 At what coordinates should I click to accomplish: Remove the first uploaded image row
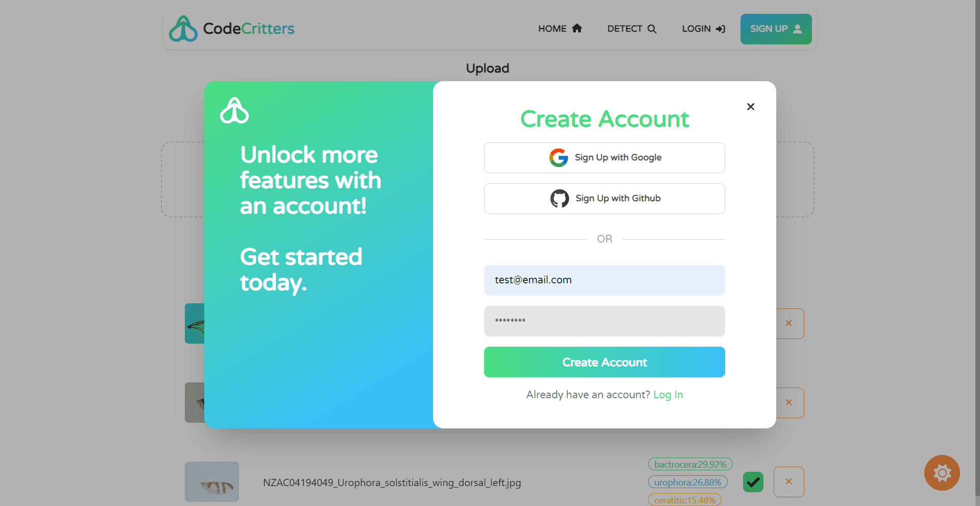coord(790,323)
